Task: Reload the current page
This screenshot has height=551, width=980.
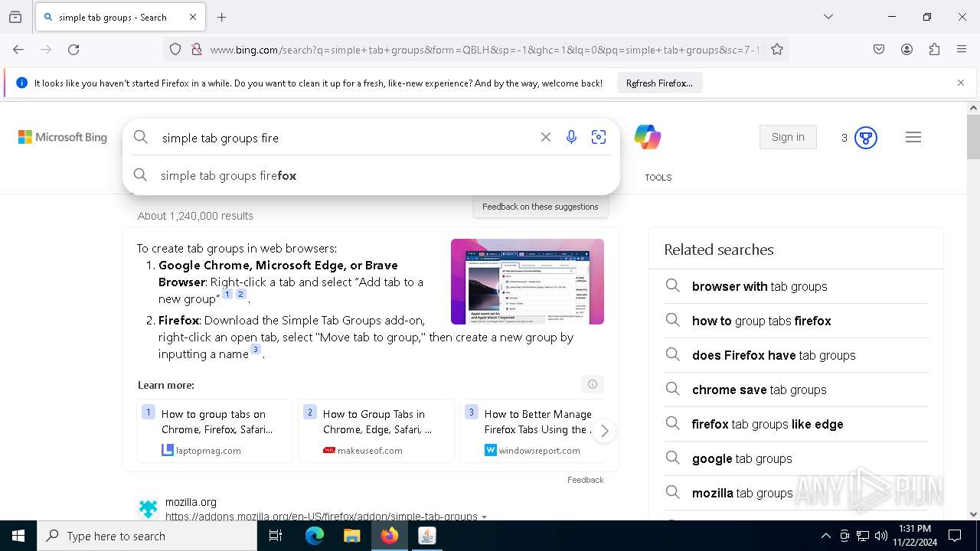Action: [73, 49]
